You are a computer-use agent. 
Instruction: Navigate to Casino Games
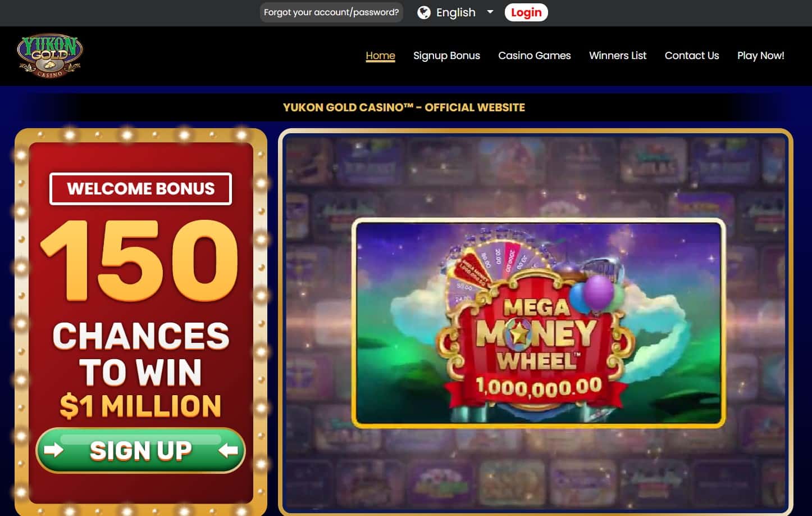coord(535,56)
